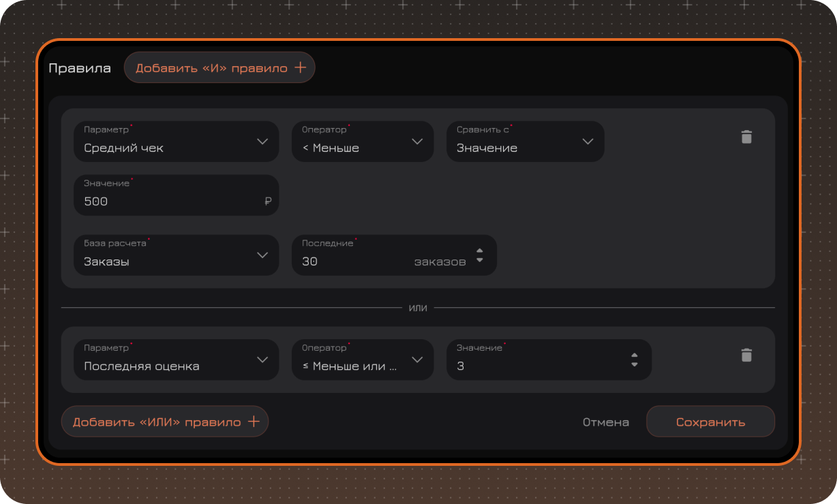Image resolution: width=837 pixels, height=504 pixels.
Task: Click the Значение field containing 3
Action: [x=549, y=360]
